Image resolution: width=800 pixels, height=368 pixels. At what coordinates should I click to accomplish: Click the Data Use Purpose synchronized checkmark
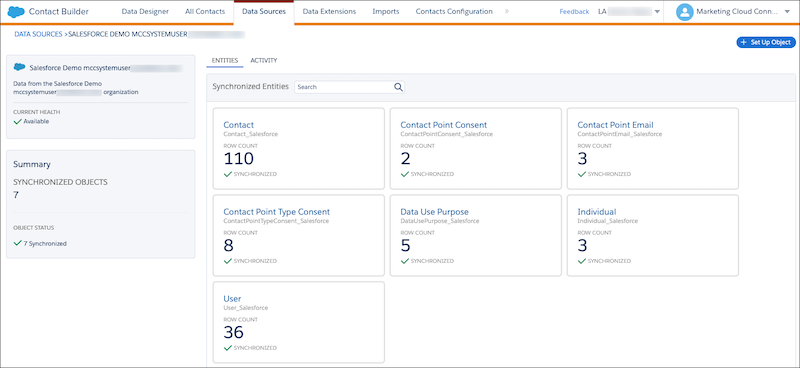pyautogui.click(x=405, y=261)
